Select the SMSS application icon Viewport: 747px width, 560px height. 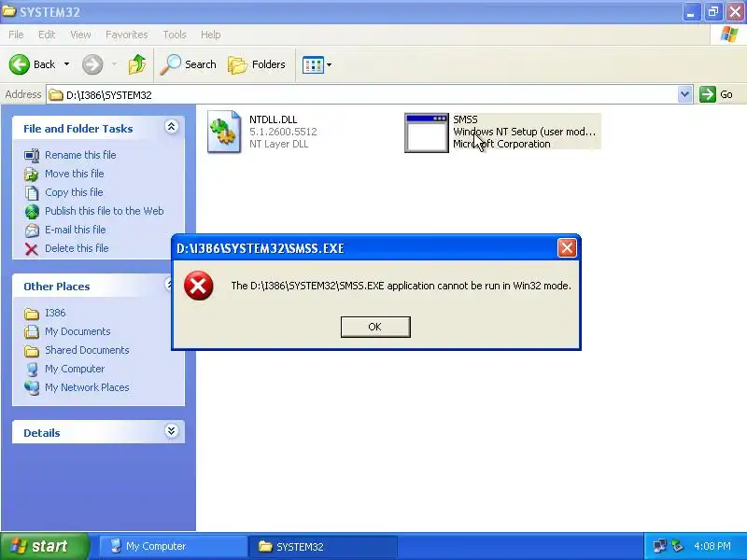pyautogui.click(x=427, y=133)
